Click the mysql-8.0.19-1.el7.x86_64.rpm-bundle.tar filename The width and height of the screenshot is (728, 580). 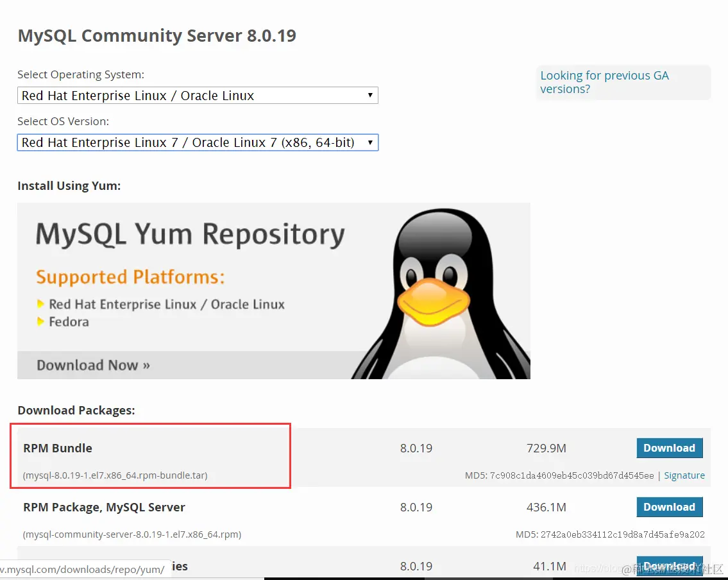(115, 475)
